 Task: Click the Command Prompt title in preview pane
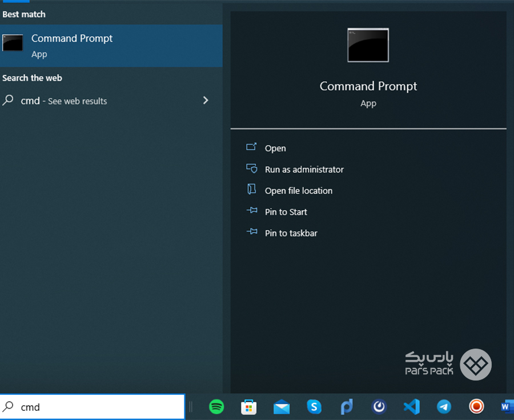(x=368, y=86)
